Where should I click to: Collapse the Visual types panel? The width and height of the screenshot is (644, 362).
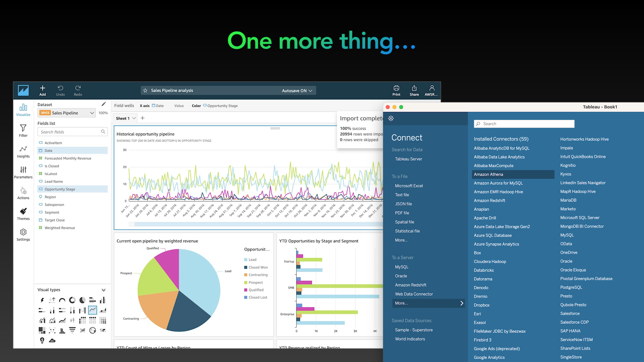coord(103,290)
